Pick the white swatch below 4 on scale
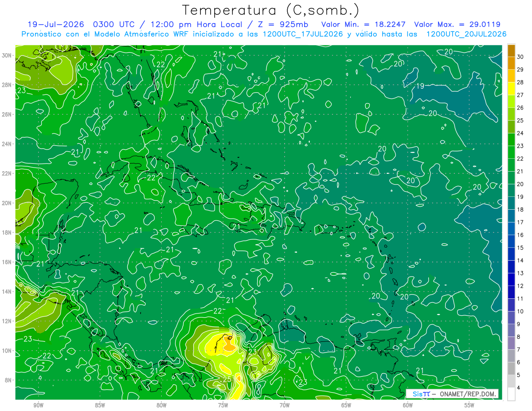 511,394
